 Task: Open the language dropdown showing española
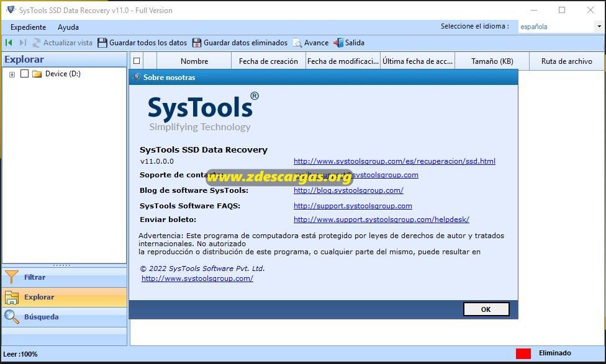(599, 26)
